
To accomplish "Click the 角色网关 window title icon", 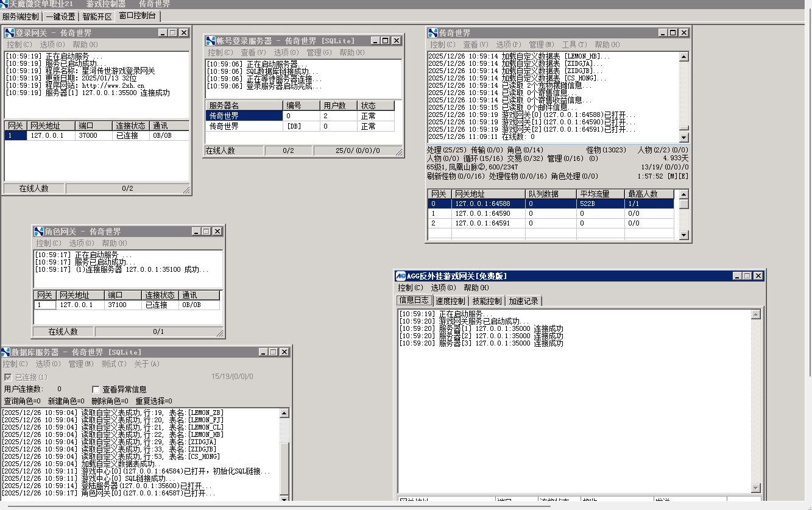I will pyautogui.click(x=39, y=232).
